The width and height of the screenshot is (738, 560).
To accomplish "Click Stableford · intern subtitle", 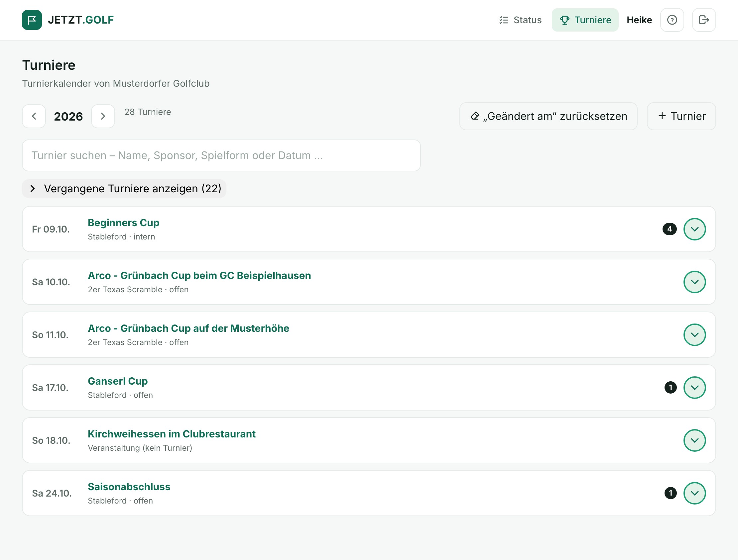I will [x=121, y=237].
